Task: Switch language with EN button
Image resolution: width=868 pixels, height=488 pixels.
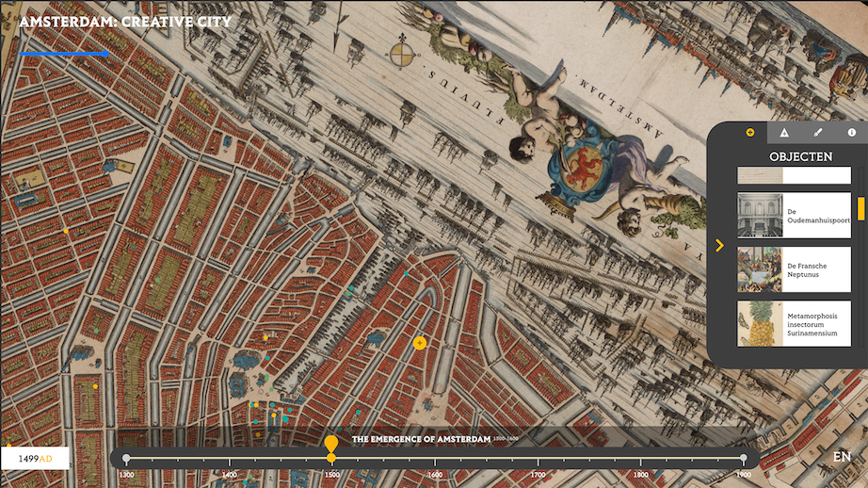Action: pos(842,457)
